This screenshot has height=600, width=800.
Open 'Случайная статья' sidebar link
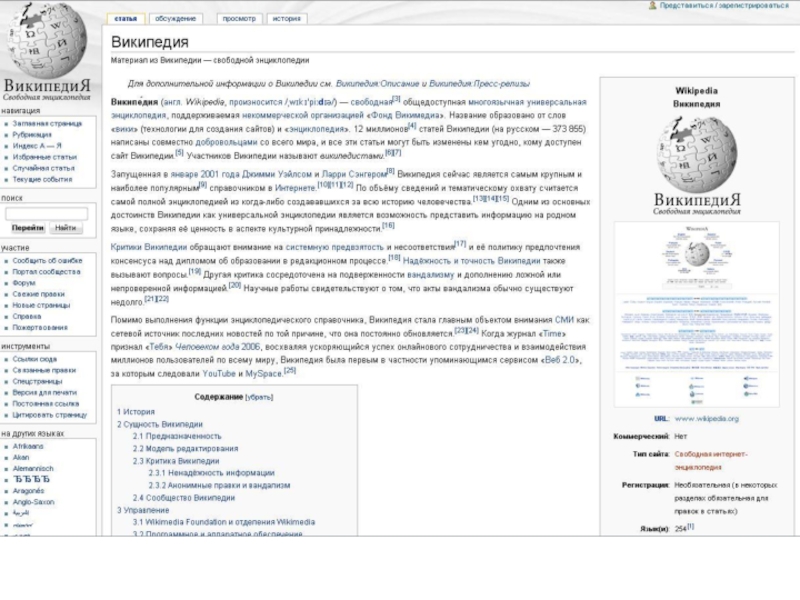(43, 168)
